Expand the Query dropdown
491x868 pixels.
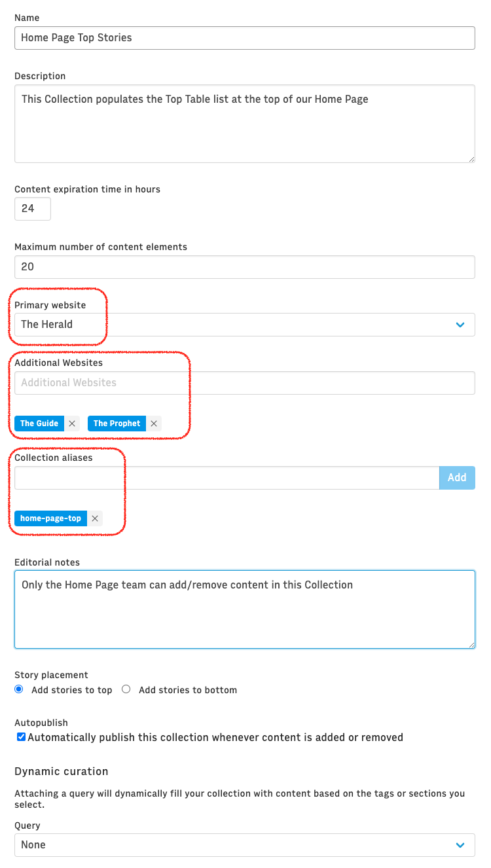pos(245,845)
